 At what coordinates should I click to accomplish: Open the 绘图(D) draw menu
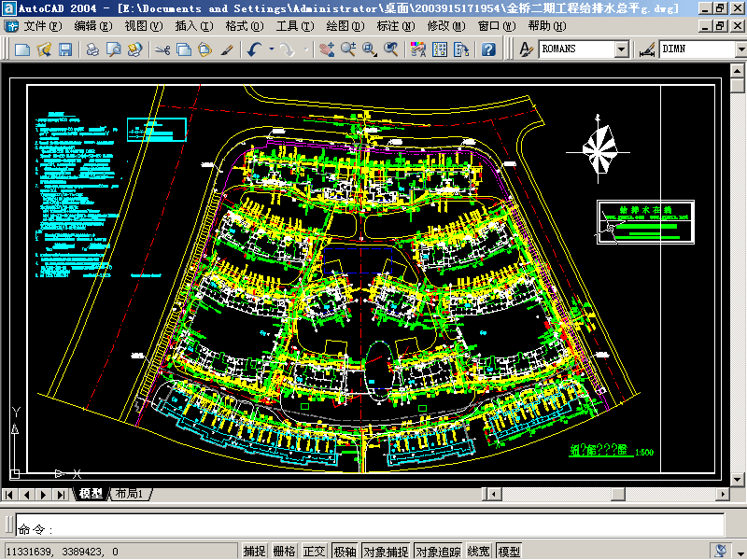tap(345, 26)
